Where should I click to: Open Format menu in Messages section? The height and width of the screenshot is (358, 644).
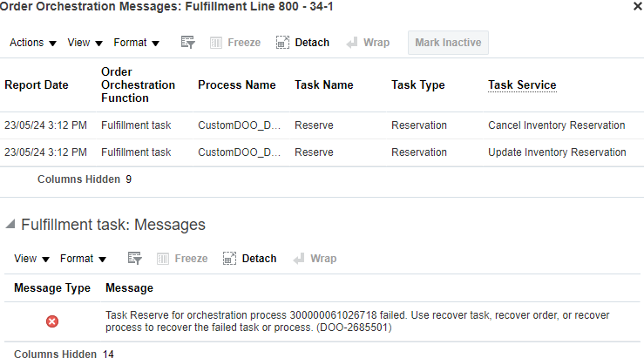(x=83, y=259)
